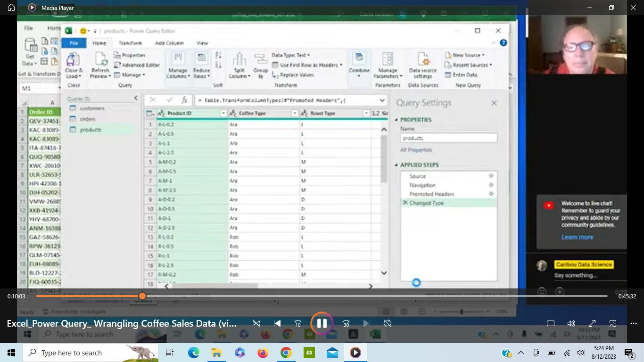Click the Close & Load icon

pos(73,60)
